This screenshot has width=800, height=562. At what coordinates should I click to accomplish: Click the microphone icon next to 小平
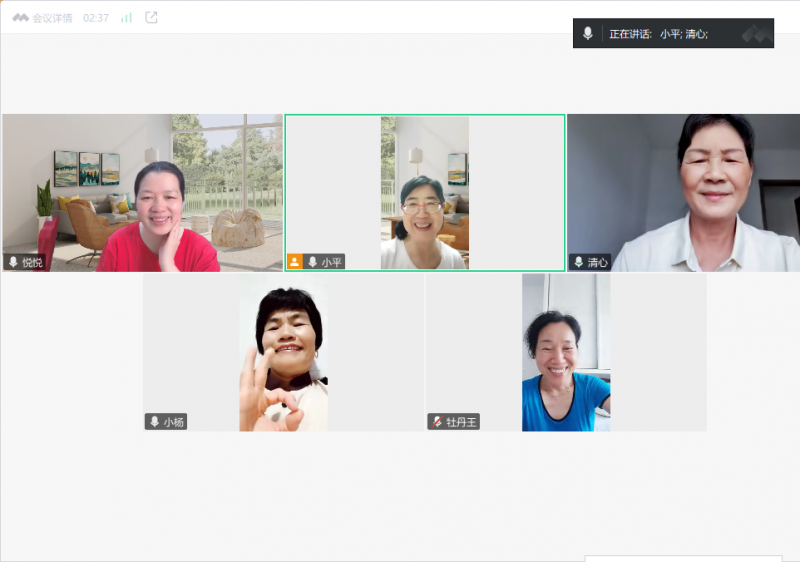[312, 262]
